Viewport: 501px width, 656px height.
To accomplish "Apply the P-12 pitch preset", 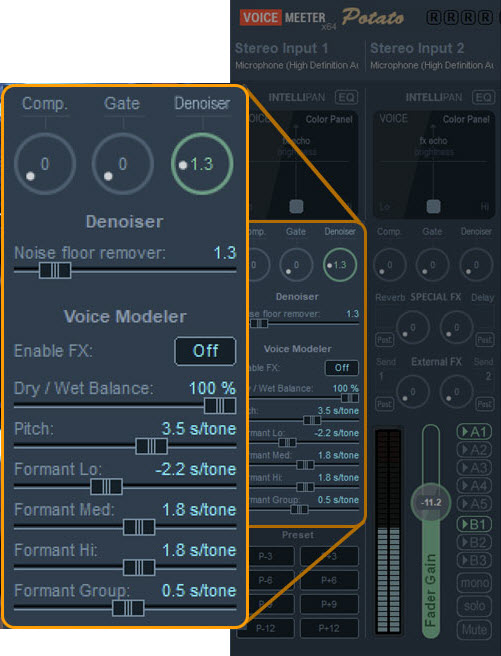I will pyautogui.click(x=267, y=628).
